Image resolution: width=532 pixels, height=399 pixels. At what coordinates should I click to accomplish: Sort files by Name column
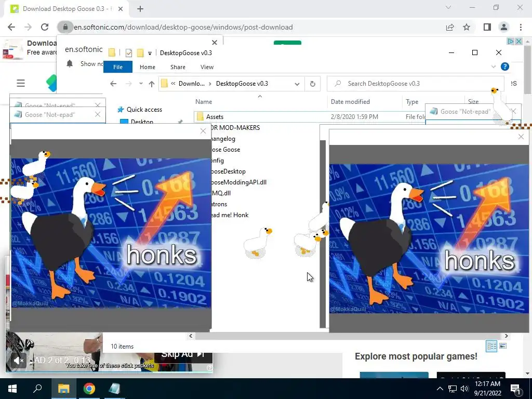[x=204, y=101]
